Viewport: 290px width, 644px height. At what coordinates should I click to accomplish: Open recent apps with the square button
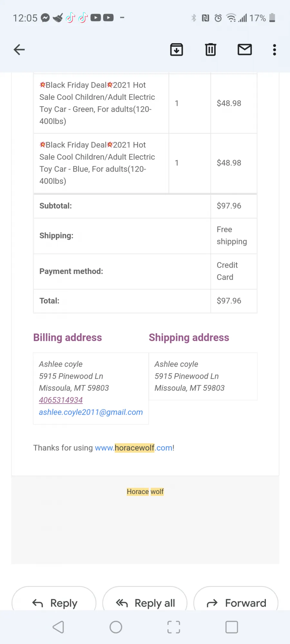click(x=232, y=627)
